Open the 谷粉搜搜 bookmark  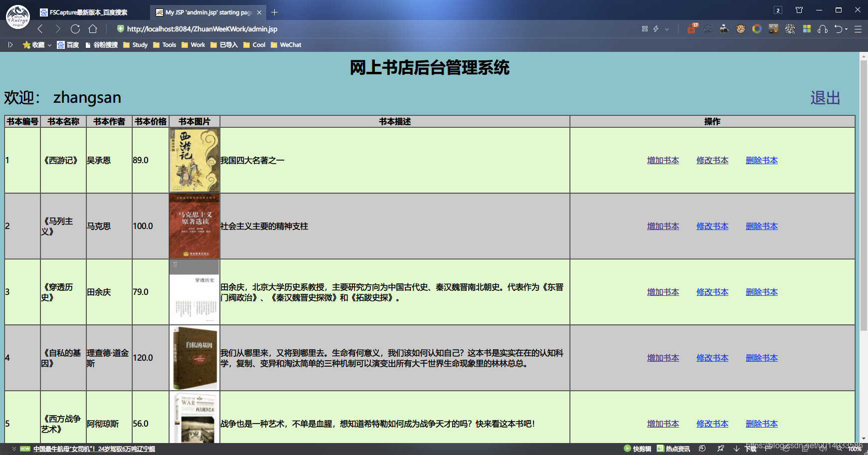(101, 45)
